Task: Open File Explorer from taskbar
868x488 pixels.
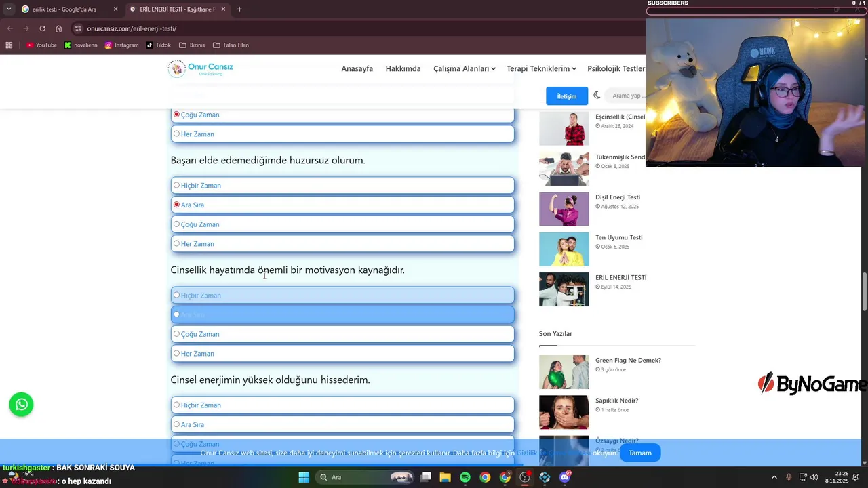Action: (x=445, y=477)
